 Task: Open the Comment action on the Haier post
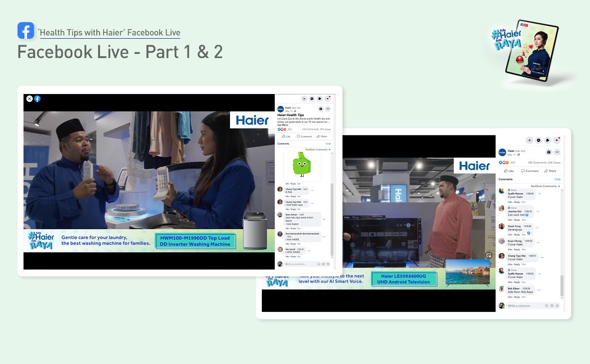coord(304,136)
